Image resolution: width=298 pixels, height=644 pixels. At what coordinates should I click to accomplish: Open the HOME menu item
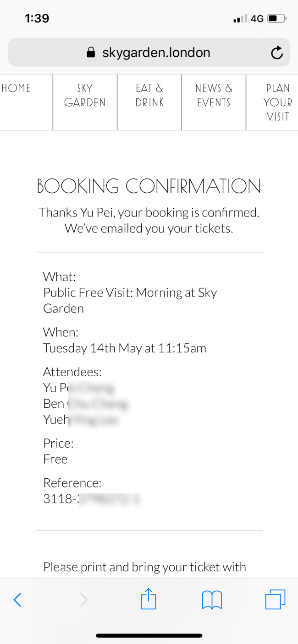(x=16, y=88)
